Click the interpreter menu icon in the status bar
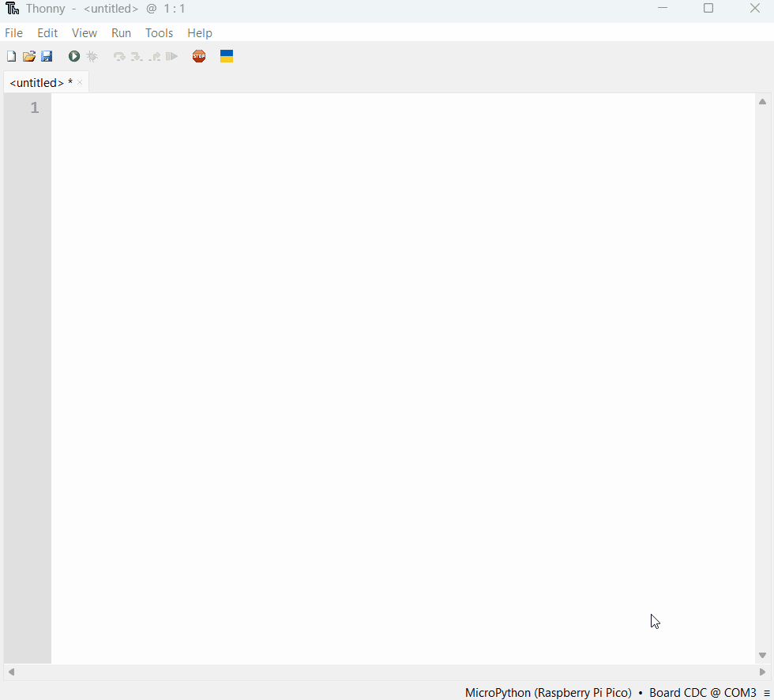 click(x=767, y=693)
